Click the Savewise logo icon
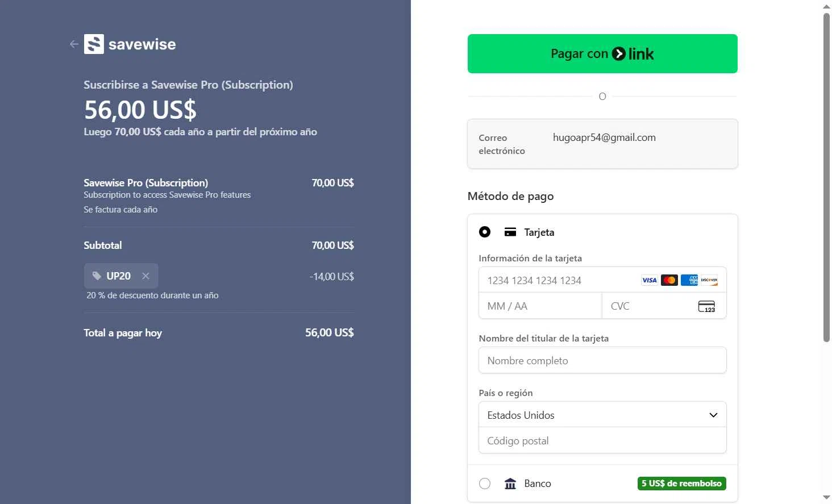The width and height of the screenshot is (832, 504). 94,44
